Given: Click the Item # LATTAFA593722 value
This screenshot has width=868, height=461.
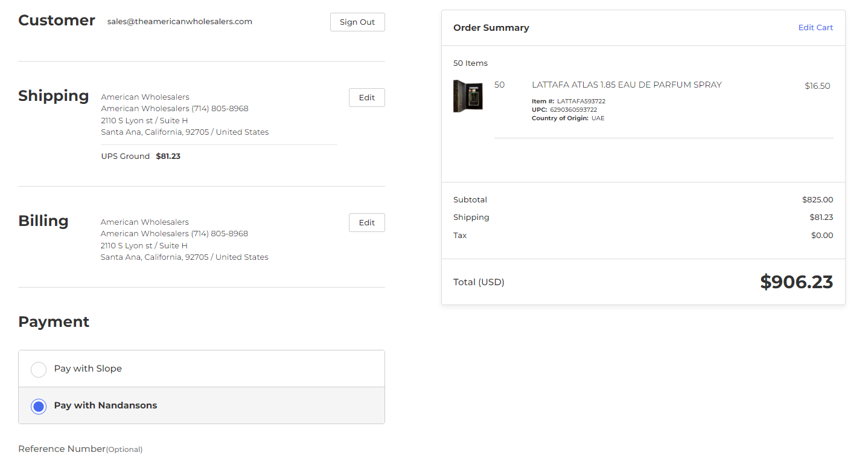Looking at the screenshot, I should click(581, 102).
